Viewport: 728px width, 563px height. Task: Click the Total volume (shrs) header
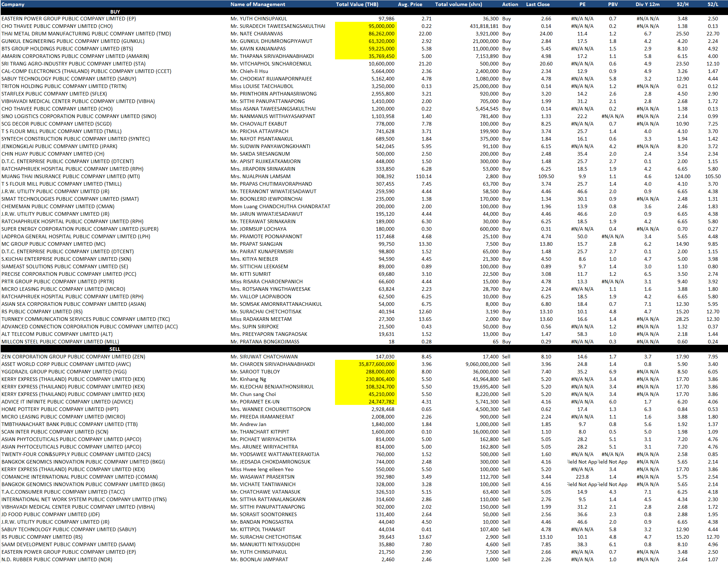tap(458, 4)
